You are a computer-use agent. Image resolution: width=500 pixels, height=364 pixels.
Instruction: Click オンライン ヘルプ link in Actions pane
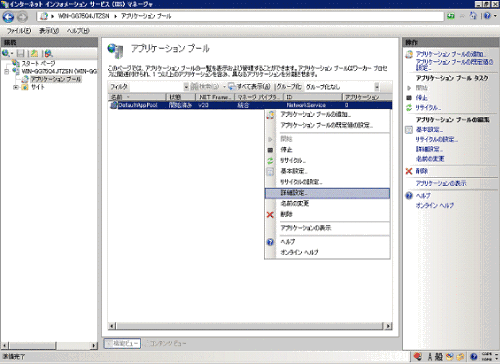[x=435, y=206]
